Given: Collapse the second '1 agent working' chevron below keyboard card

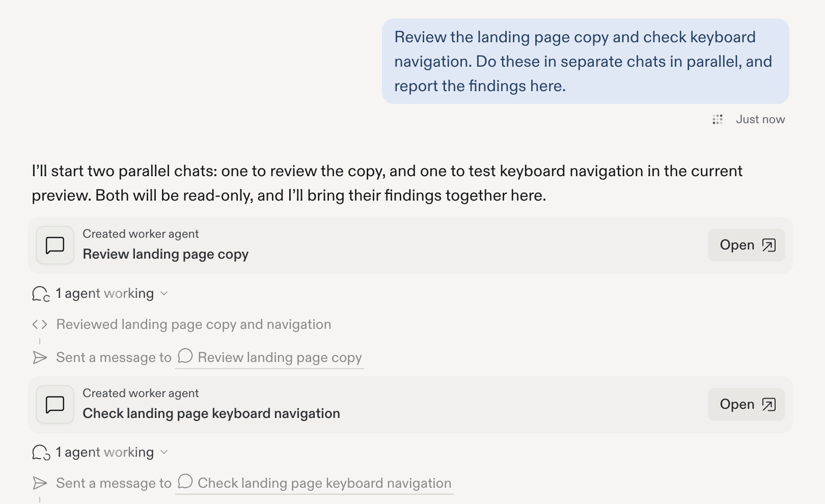Looking at the screenshot, I should (x=164, y=453).
